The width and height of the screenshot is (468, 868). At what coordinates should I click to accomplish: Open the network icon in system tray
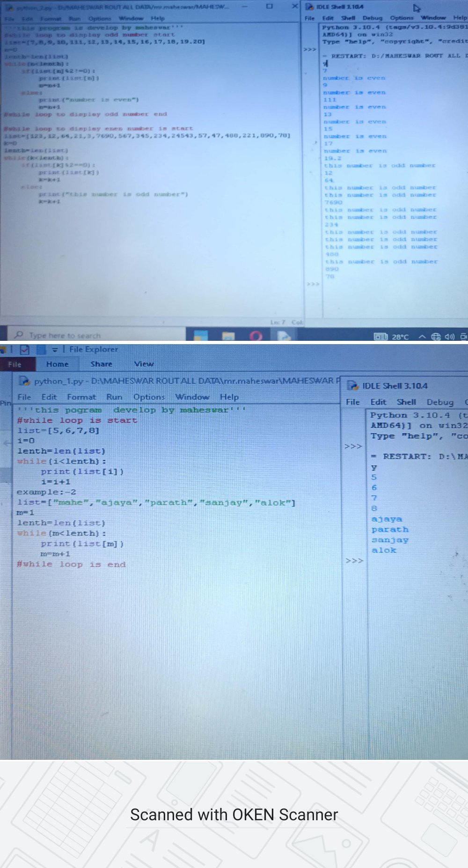coord(436,337)
